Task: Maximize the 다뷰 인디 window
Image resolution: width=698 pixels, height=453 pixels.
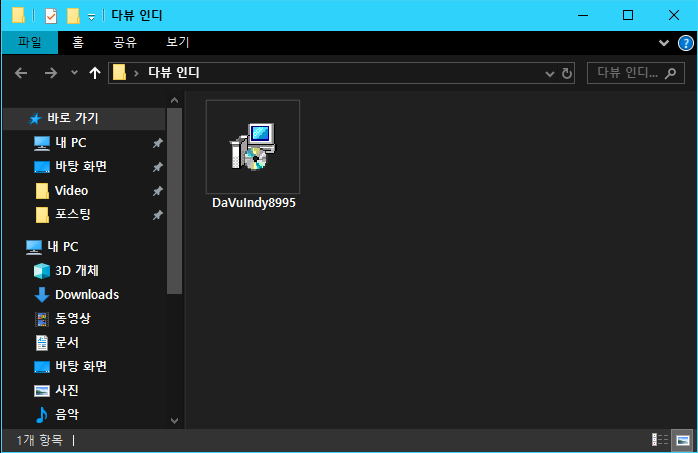Action: [628, 16]
